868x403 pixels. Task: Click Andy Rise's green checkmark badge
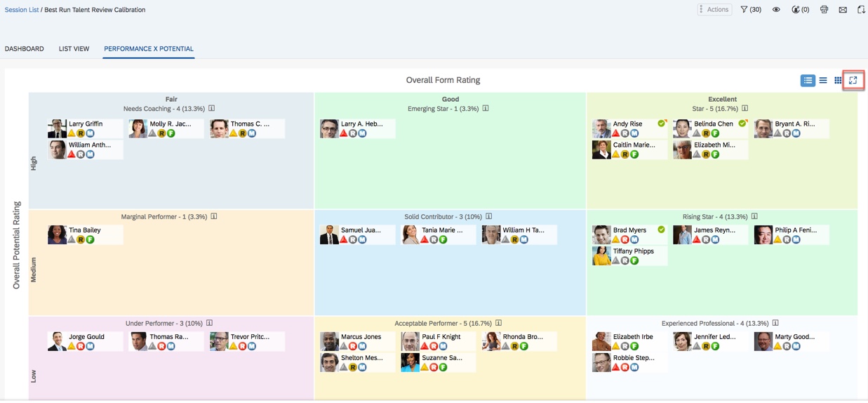pos(661,124)
